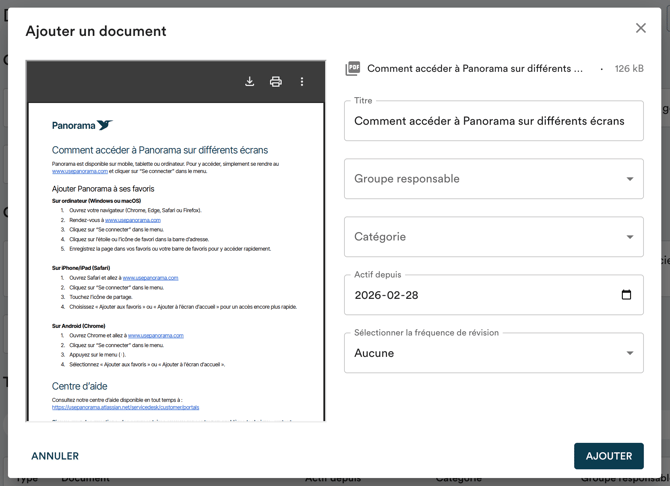Click the uploaded file name next to PDF icon

click(475, 69)
